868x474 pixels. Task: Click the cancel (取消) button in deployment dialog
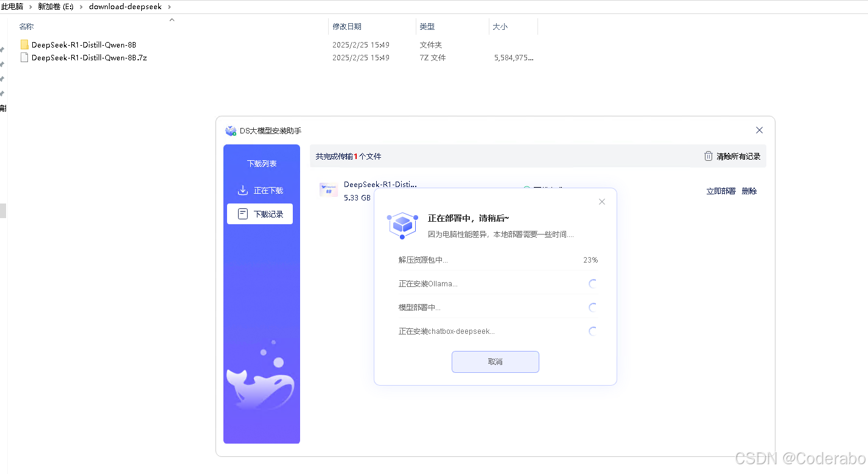495,361
